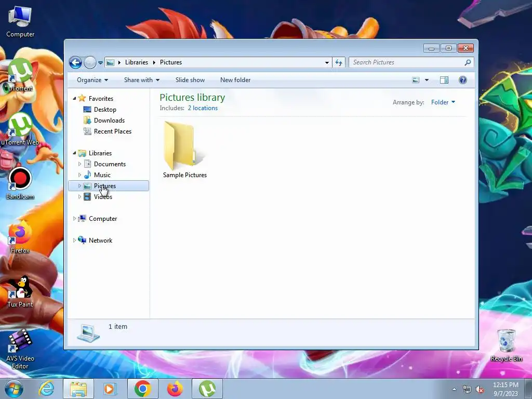The height and width of the screenshot is (399, 532).
Task: Expand the Videos library
Action: click(79, 197)
